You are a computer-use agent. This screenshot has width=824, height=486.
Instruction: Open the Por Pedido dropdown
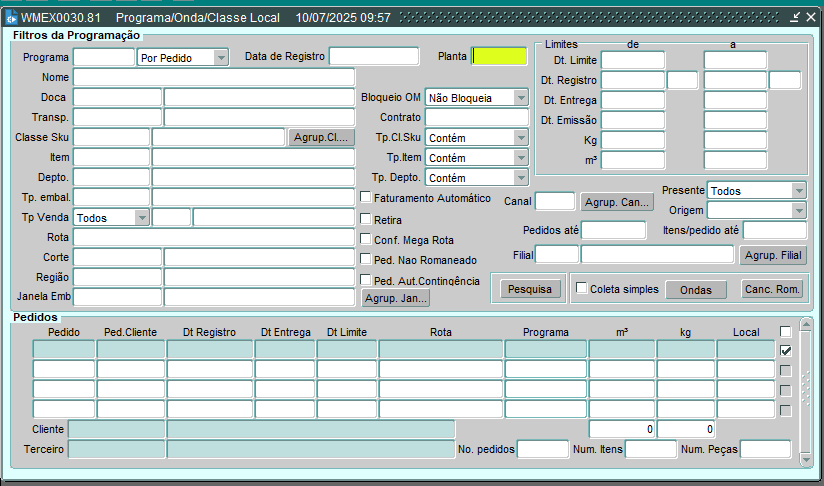(221, 57)
